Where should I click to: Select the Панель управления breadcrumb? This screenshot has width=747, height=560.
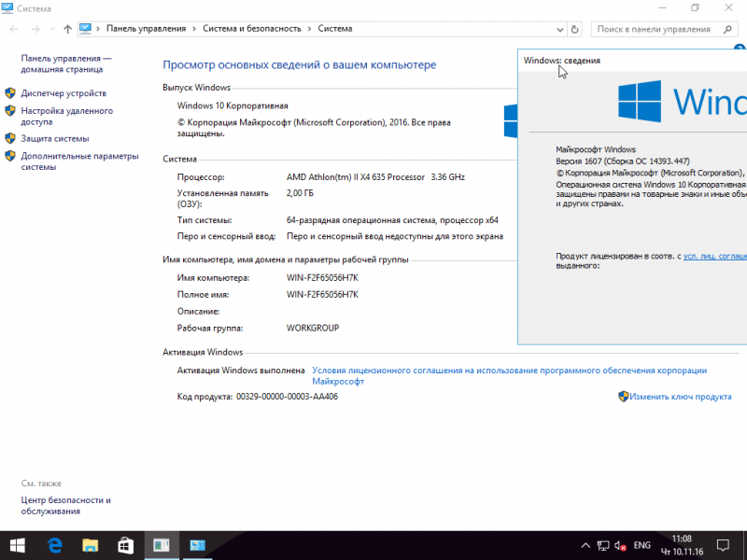[146, 29]
